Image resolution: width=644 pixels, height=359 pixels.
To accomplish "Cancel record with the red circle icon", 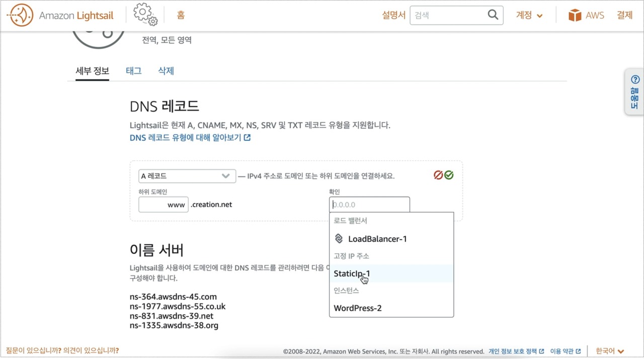I will click(438, 175).
